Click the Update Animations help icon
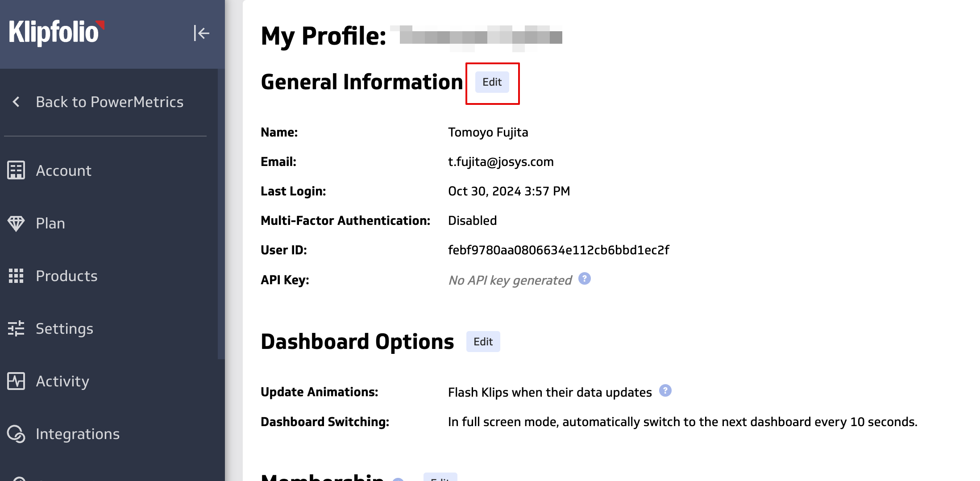This screenshot has width=980, height=481. pyautogui.click(x=665, y=391)
